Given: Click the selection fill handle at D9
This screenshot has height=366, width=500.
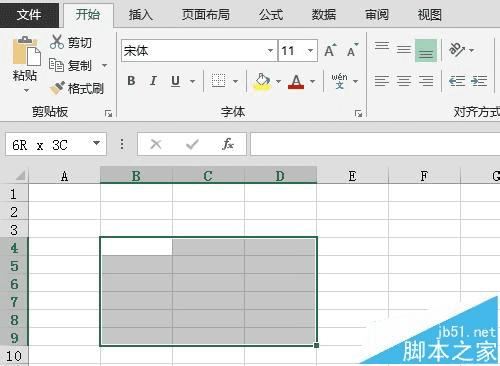Looking at the screenshot, I should 316,345.
